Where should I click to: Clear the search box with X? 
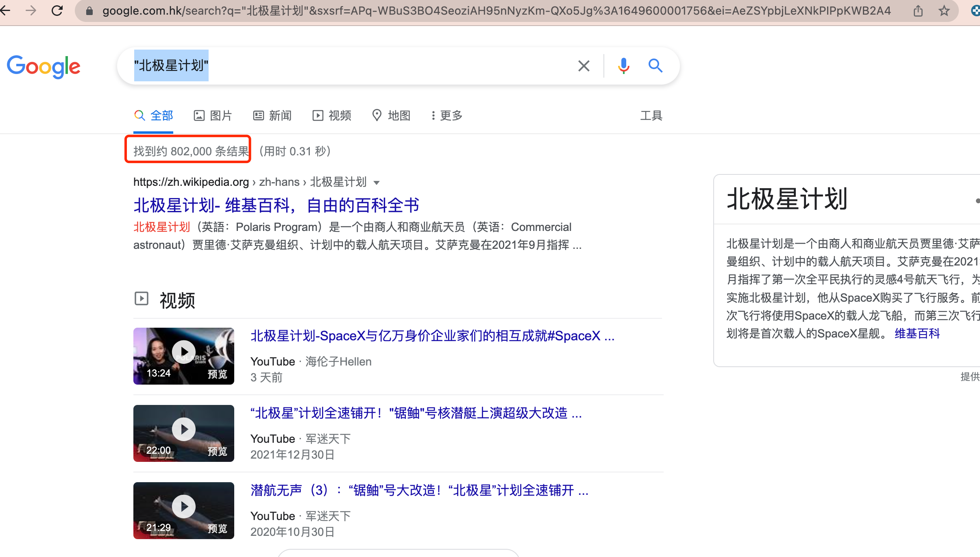[x=584, y=66]
